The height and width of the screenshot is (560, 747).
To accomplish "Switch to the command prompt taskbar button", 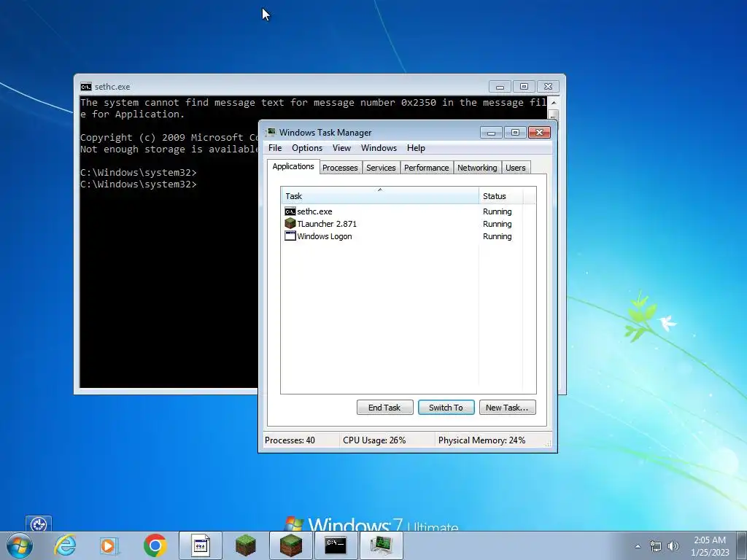I will [x=336, y=545].
